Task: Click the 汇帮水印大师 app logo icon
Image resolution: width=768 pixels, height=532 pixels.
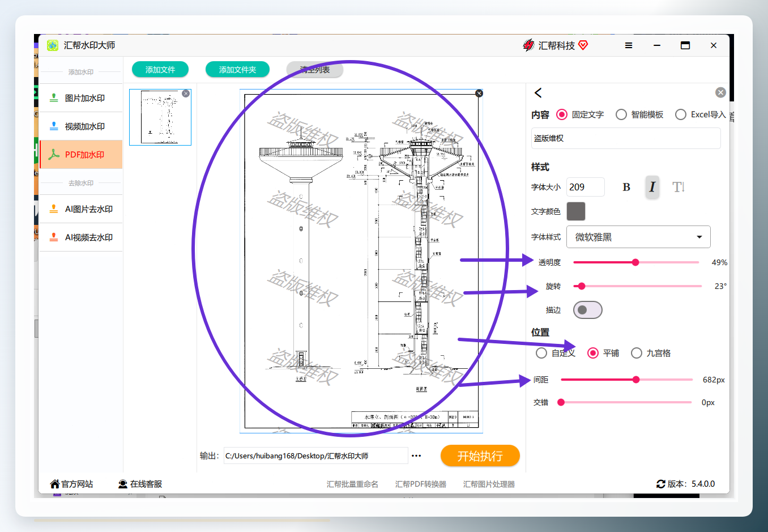Action: coord(52,45)
